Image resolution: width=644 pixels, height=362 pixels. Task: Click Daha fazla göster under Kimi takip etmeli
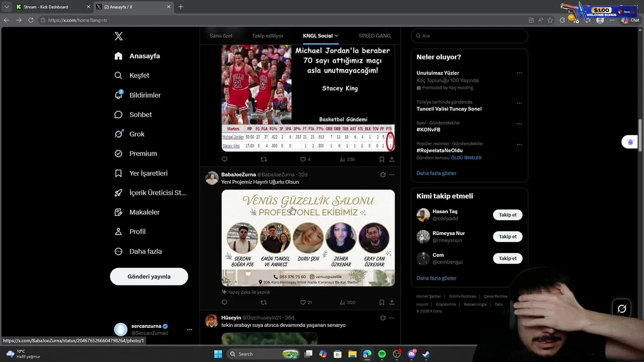click(436, 278)
